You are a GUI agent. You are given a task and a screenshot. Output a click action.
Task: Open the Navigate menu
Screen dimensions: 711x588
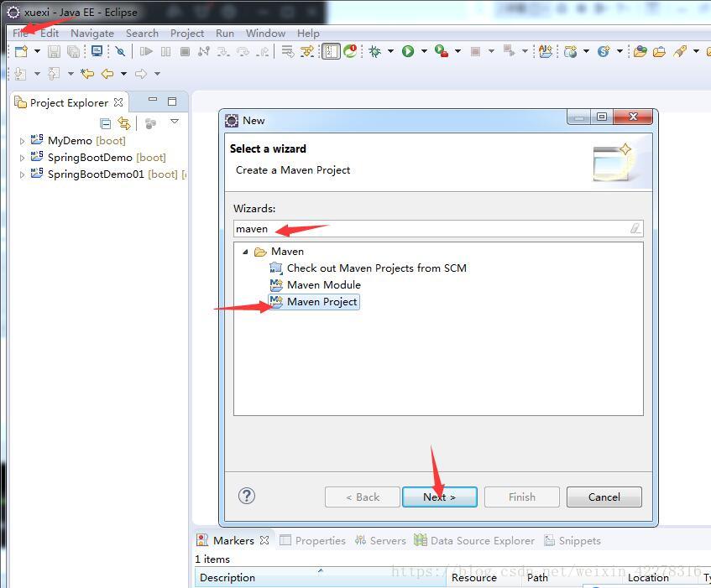click(92, 33)
